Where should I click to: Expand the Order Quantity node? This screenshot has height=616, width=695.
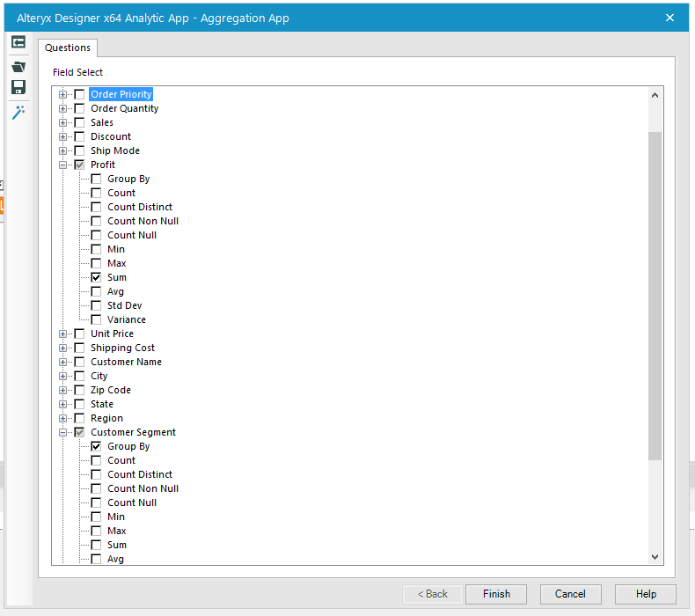click(63, 108)
